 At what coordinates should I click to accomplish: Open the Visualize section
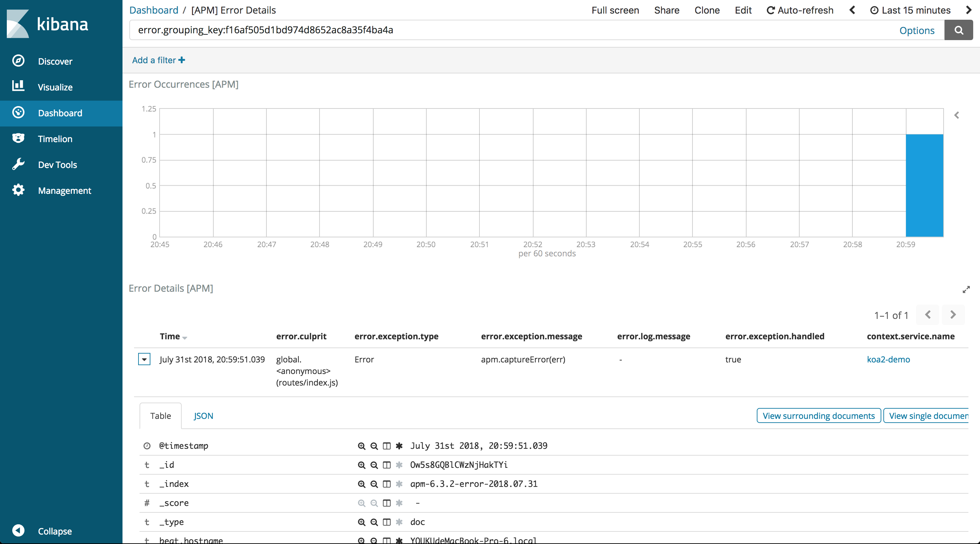(55, 87)
